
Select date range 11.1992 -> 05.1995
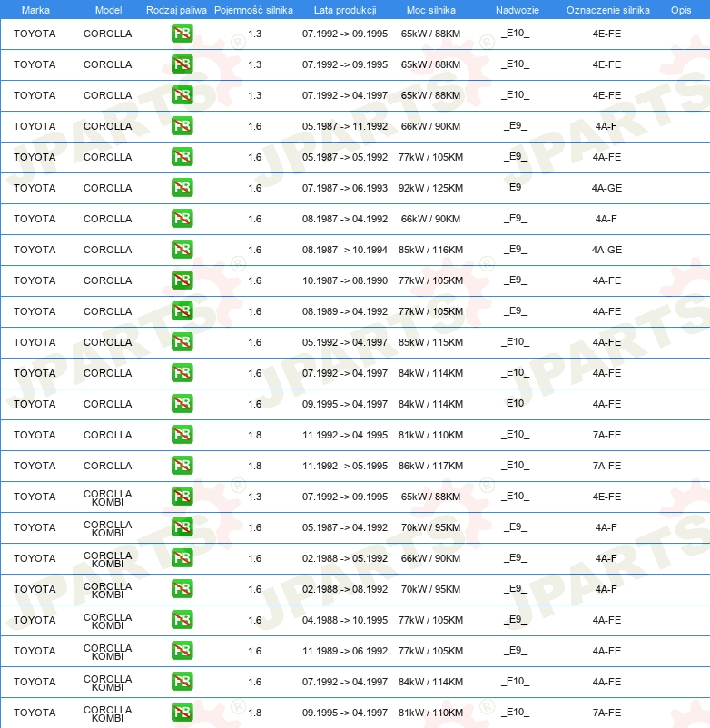(x=344, y=466)
